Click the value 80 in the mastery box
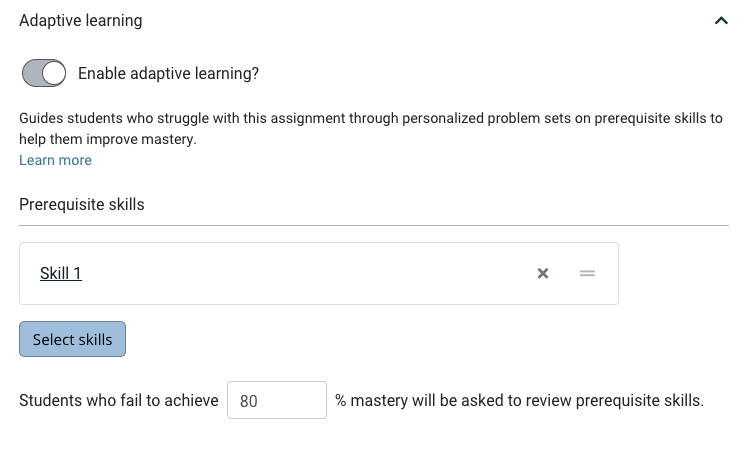 point(249,401)
